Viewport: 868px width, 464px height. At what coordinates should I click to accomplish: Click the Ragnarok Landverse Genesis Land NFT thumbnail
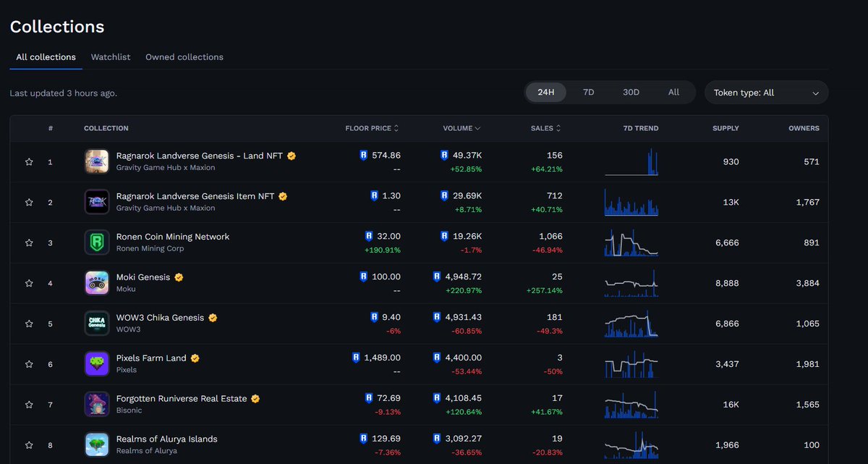point(96,161)
